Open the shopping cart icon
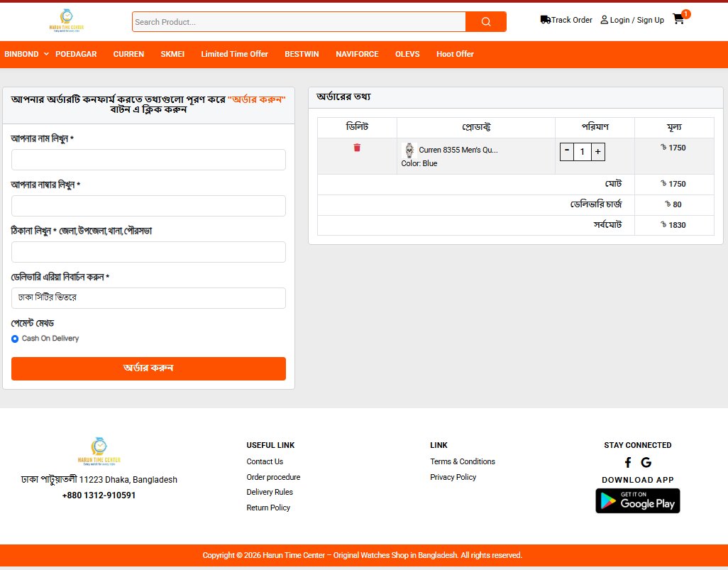 [679, 18]
